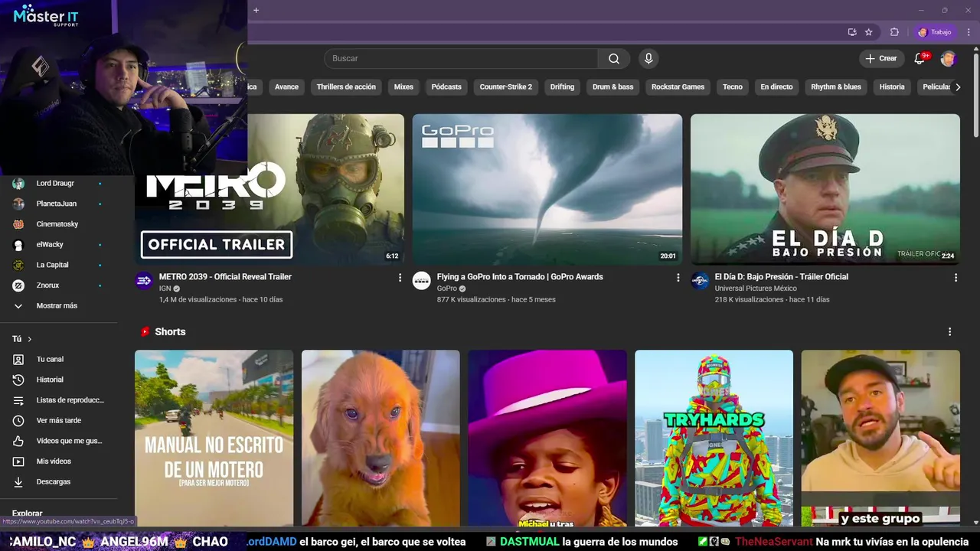The width and height of the screenshot is (980, 551).
Task: Click the search magnifier button
Action: coord(614,59)
